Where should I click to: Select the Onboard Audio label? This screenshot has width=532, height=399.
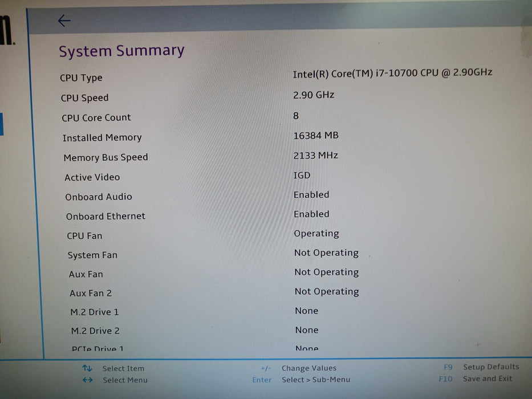(99, 197)
